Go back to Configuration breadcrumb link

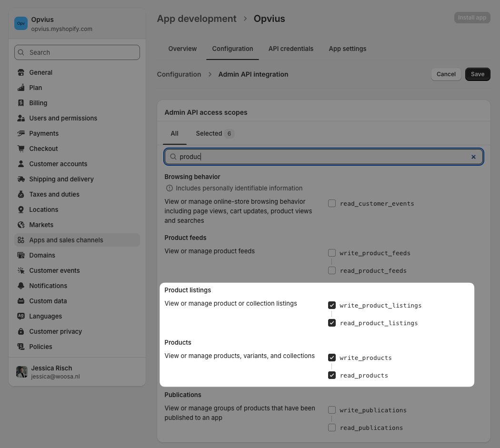point(179,74)
